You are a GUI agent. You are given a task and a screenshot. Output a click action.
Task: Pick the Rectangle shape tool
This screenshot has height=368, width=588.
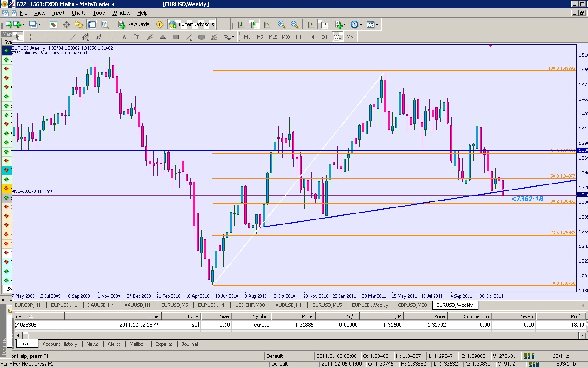point(175,37)
